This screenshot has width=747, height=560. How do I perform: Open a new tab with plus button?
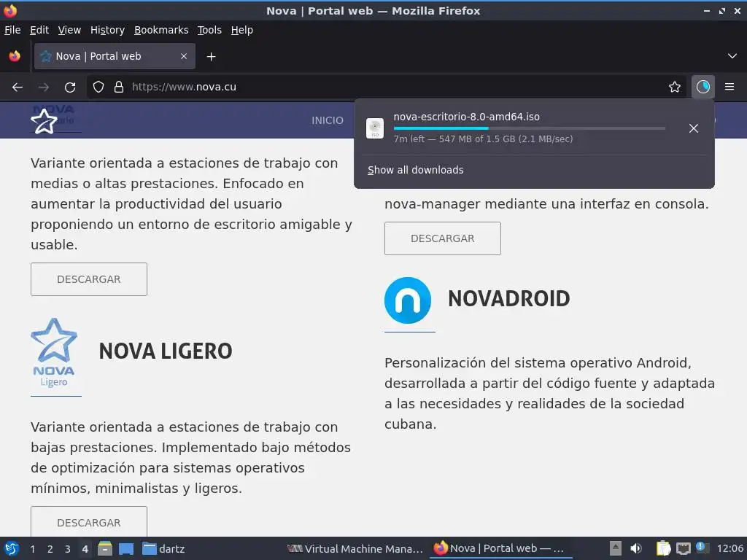point(211,57)
